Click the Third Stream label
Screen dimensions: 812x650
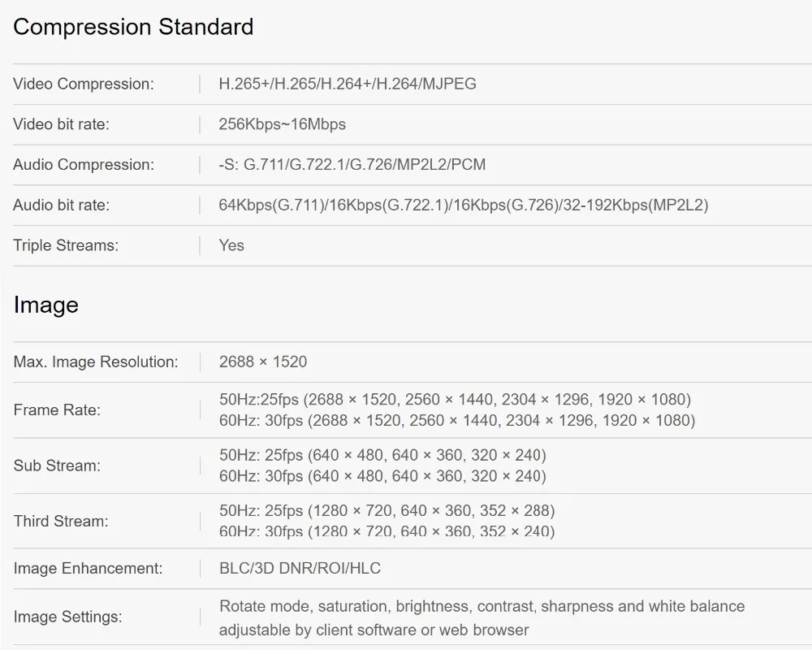[61, 521]
